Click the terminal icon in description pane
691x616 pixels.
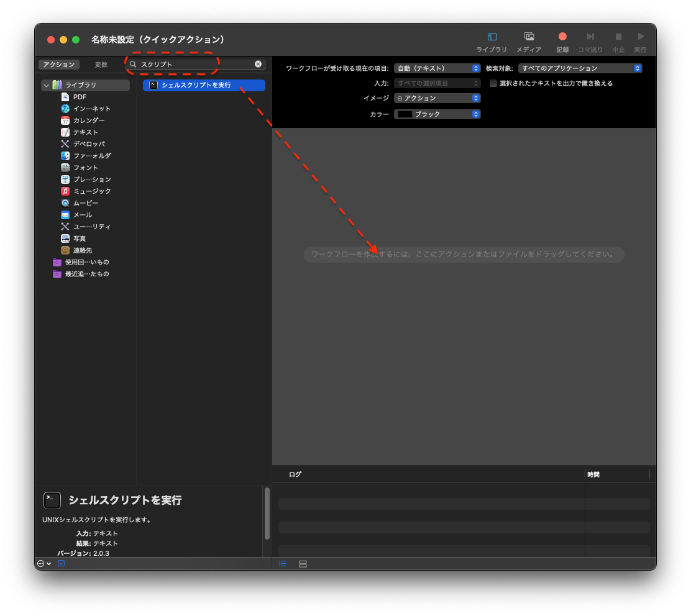click(x=52, y=500)
